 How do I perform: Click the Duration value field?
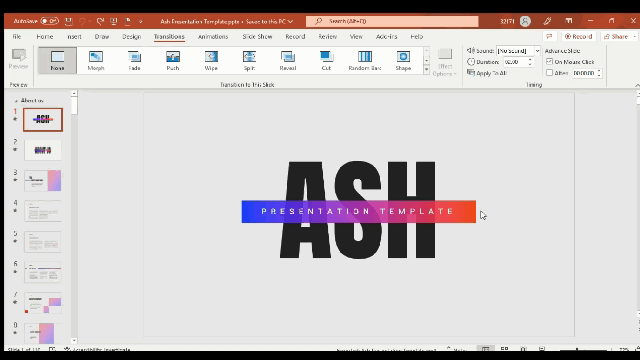[515, 62]
